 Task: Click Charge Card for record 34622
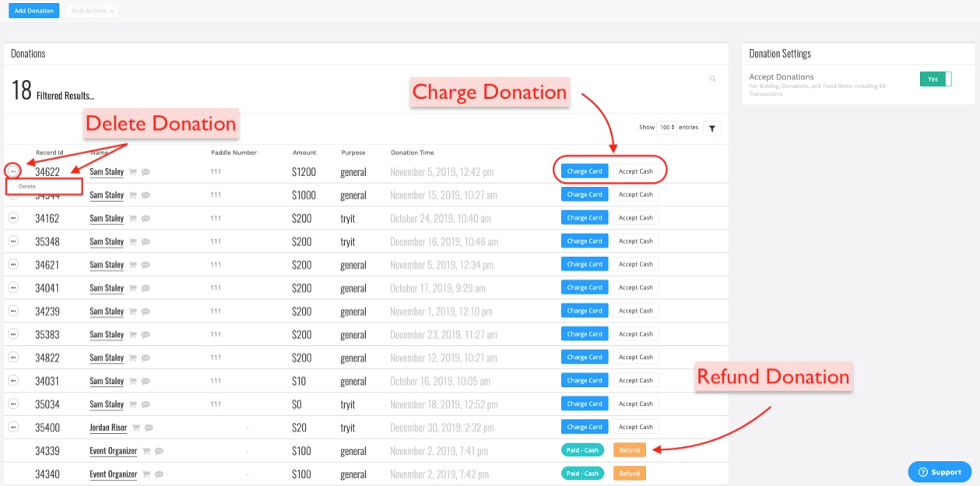point(585,171)
